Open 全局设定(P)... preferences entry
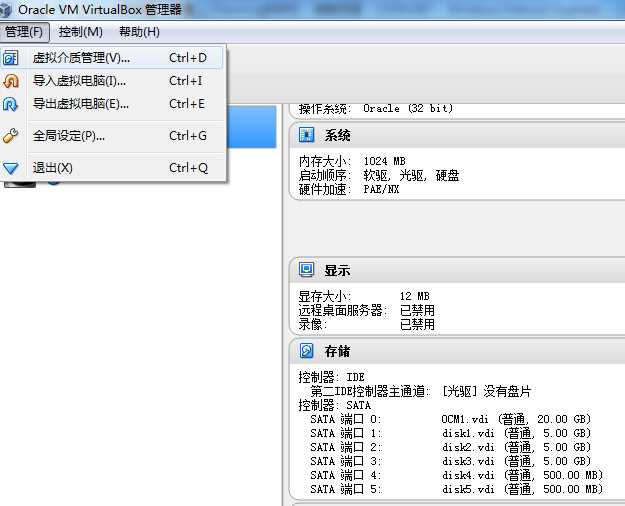 tap(112, 136)
